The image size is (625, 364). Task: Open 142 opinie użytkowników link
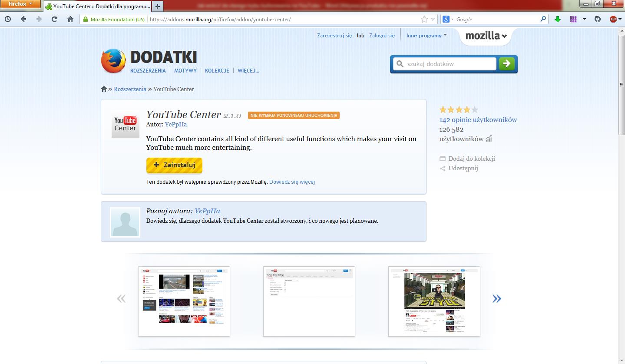click(478, 120)
